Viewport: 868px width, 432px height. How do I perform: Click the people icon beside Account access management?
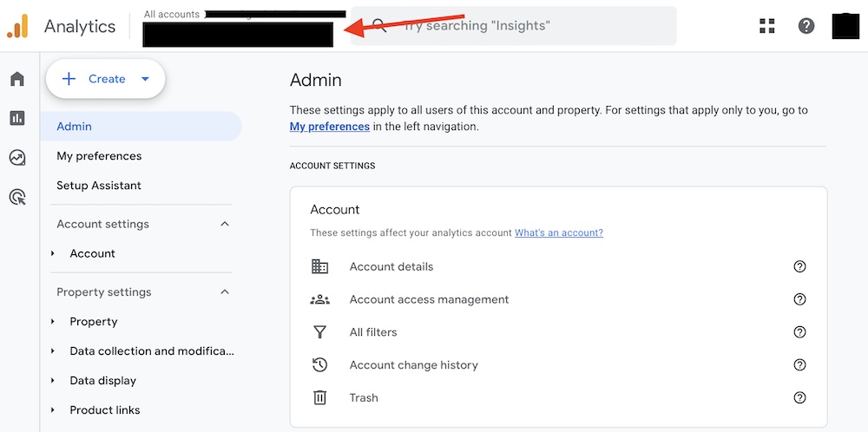click(320, 299)
